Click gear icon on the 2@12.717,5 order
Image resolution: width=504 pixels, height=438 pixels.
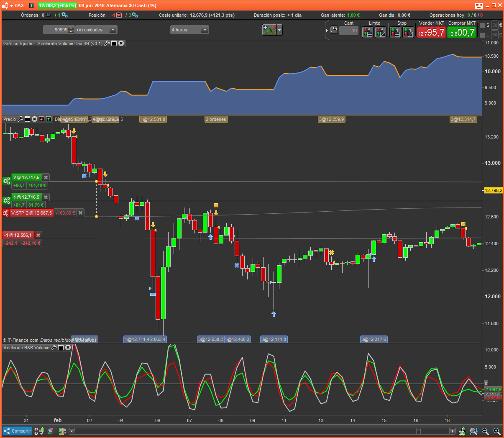7,181
